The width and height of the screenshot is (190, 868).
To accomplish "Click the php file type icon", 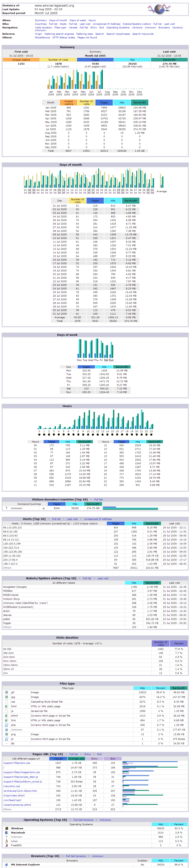I will click(x=6, y=725).
